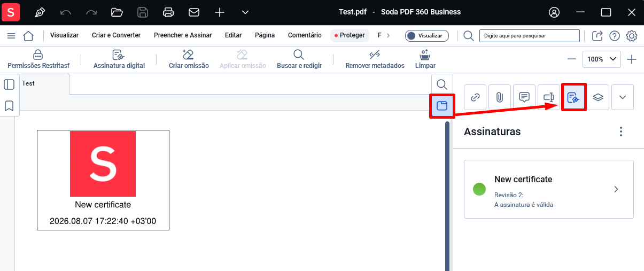Click the Criar omissão icon
The width and height of the screenshot is (644, 271).
pyautogui.click(x=188, y=55)
